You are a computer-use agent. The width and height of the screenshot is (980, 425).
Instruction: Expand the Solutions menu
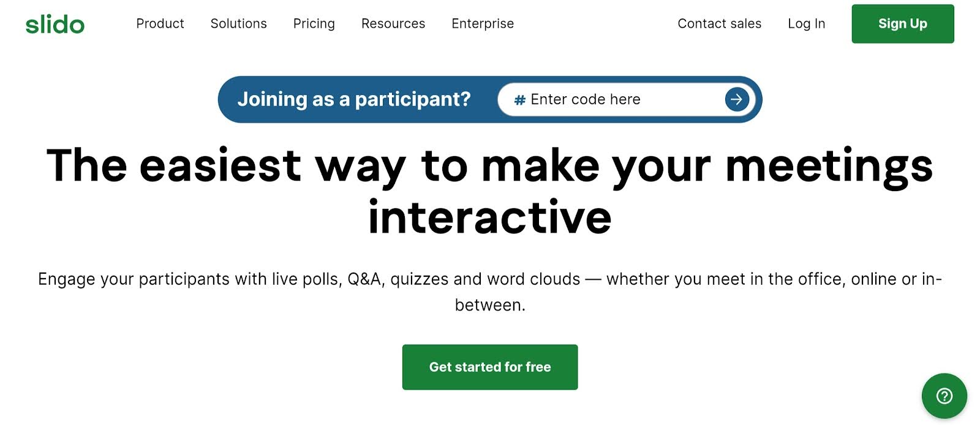[x=238, y=24]
